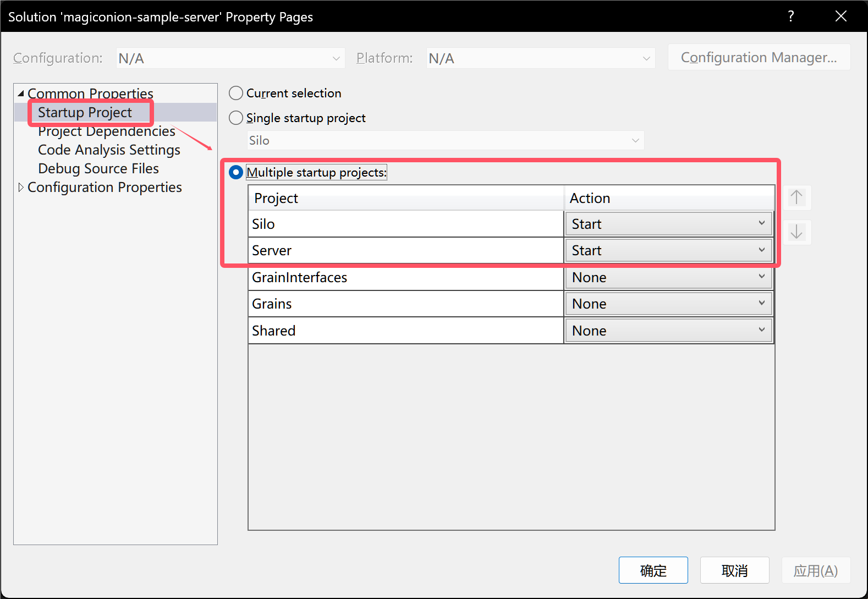Expand the Configuration Properties node
The height and width of the screenshot is (599, 868).
click(21, 188)
